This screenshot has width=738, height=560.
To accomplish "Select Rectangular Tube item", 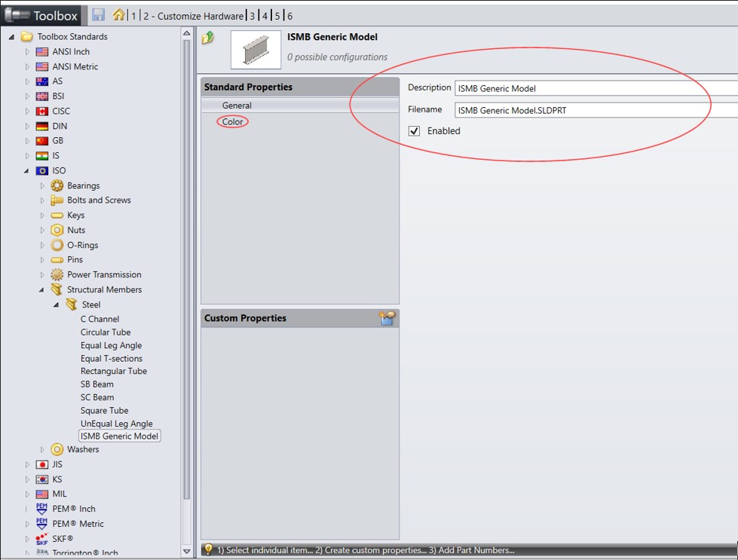I will click(113, 372).
